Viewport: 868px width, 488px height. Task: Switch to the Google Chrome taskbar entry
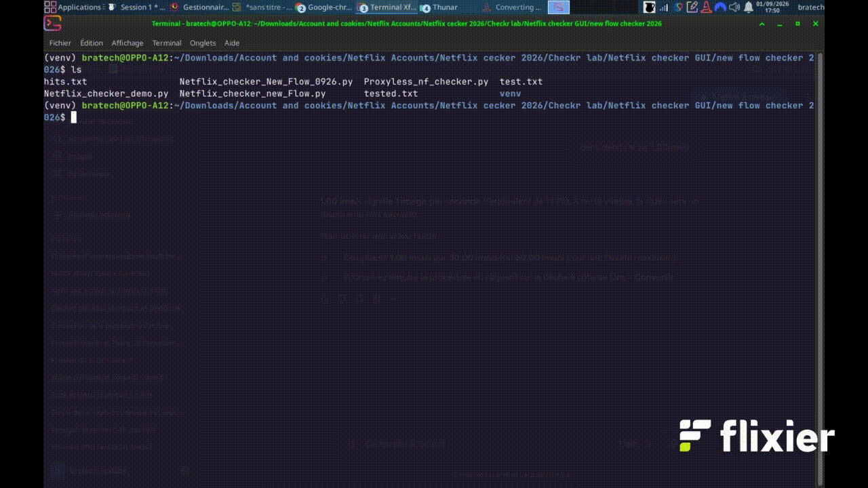tap(325, 7)
